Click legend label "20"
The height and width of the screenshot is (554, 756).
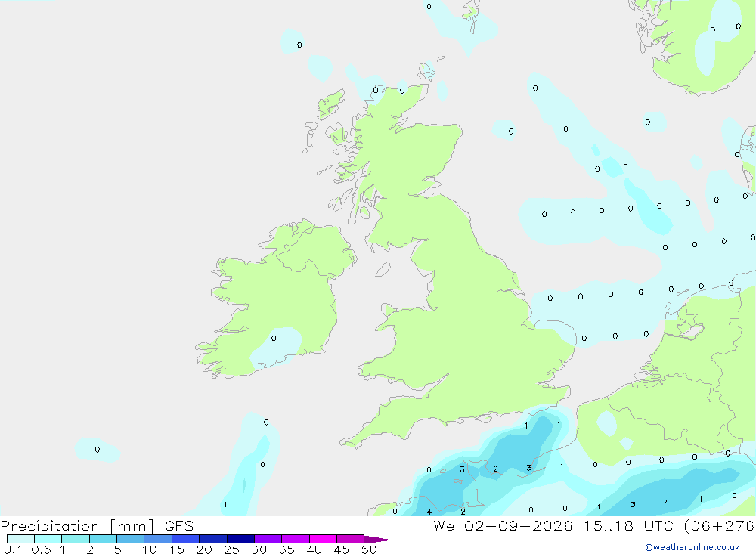[x=204, y=549]
